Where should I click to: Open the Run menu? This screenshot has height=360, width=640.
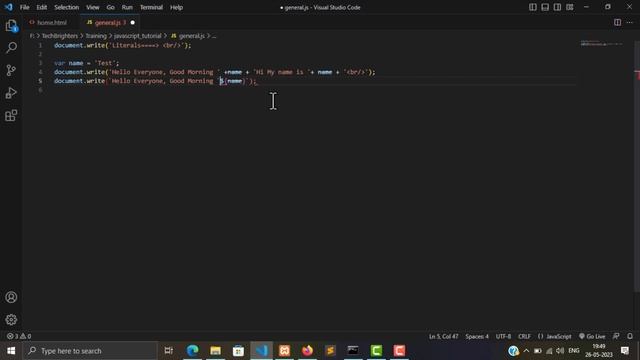pyautogui.click(x=127, y=7)
